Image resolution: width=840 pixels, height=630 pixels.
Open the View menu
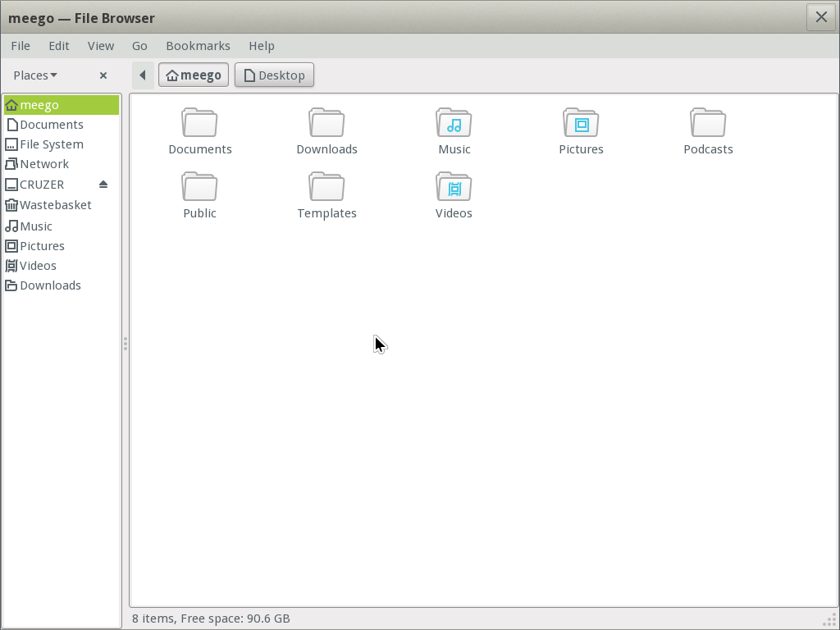point(100,46)
